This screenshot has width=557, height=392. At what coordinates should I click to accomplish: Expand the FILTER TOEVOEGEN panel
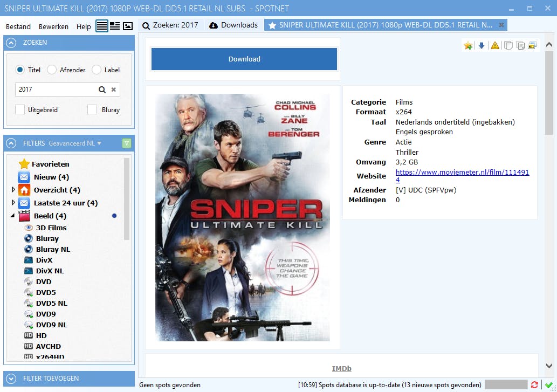[11, 379]
